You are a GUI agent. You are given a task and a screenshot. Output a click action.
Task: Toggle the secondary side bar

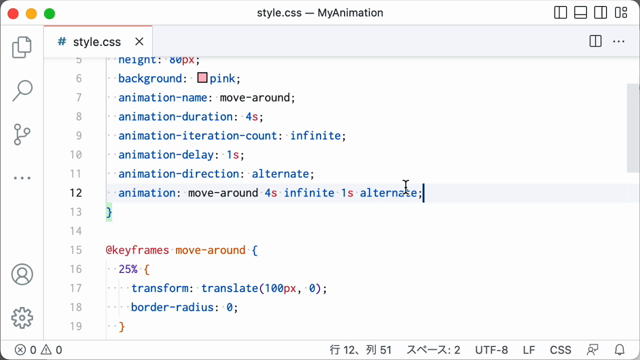(x=600, y=13)
